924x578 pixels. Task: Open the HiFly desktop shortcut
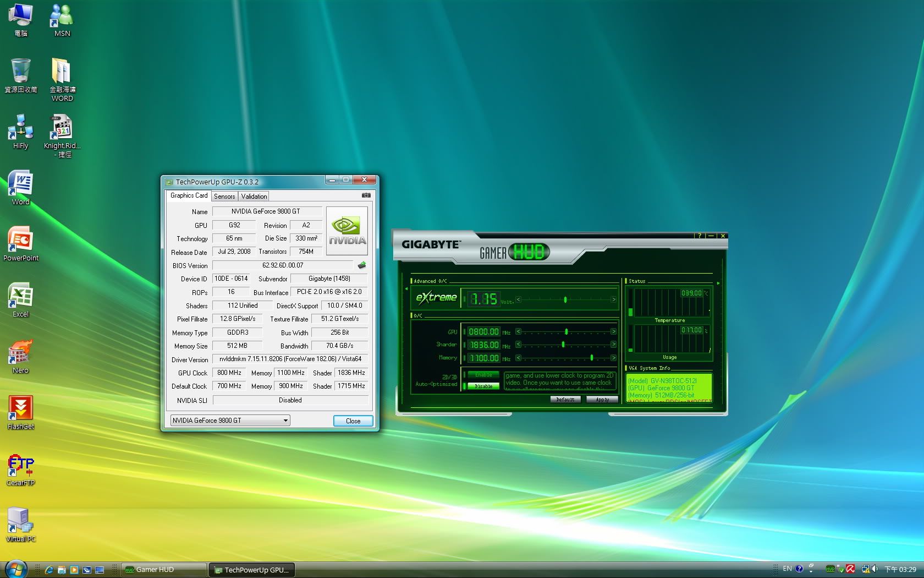tap(21, 132)
